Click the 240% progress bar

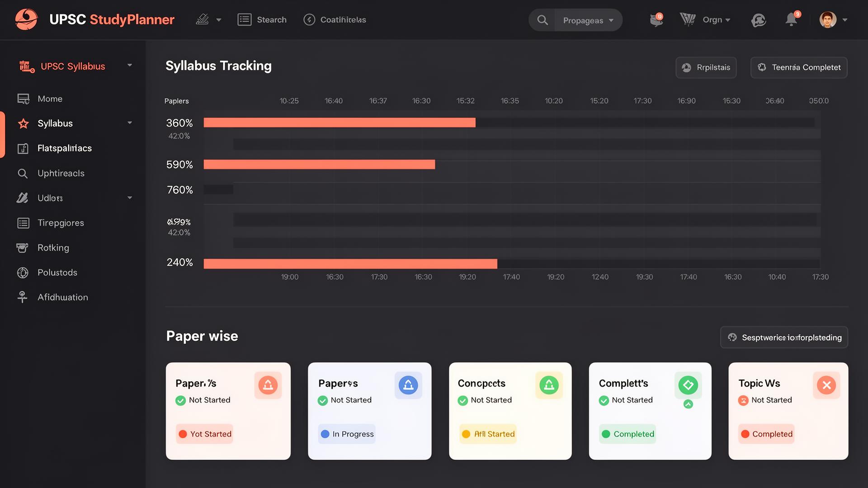pos(350,264)
